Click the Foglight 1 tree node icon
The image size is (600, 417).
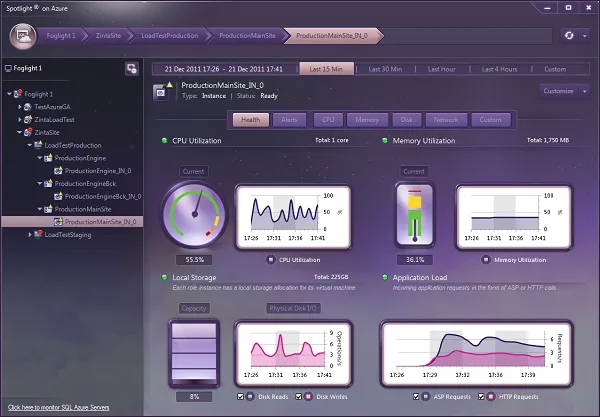point(18,94)
